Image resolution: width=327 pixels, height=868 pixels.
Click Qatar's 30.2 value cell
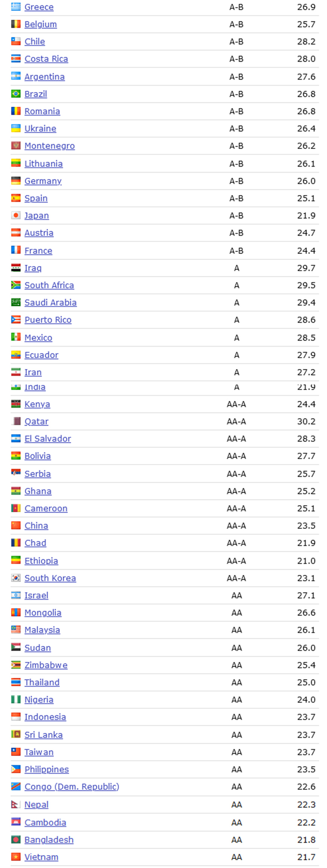tap(306, 421)
